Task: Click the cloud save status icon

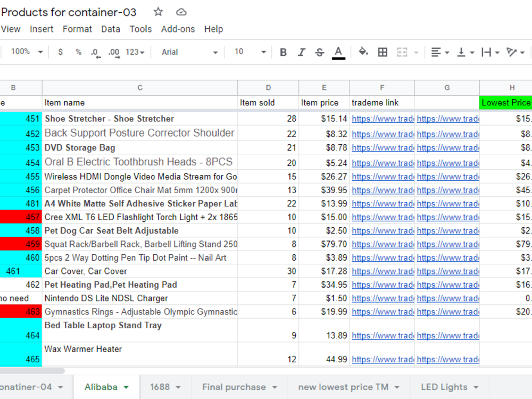Action: click(x=181, y=12)
